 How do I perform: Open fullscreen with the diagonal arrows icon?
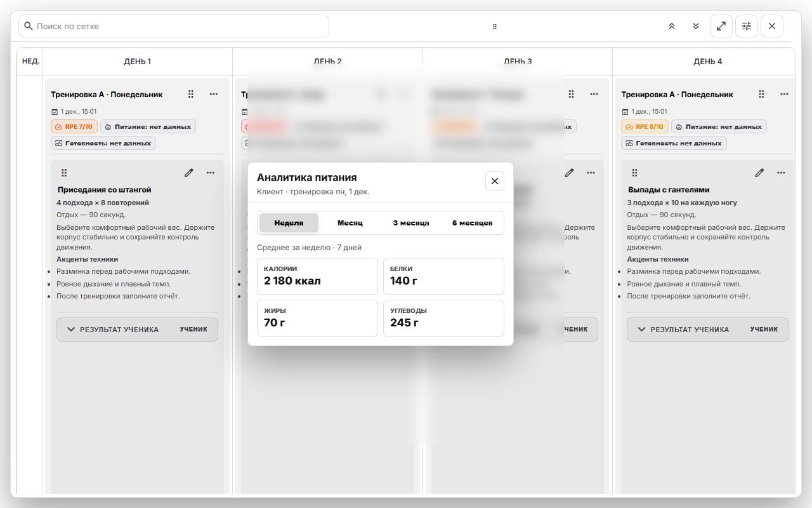pos(721,26)
